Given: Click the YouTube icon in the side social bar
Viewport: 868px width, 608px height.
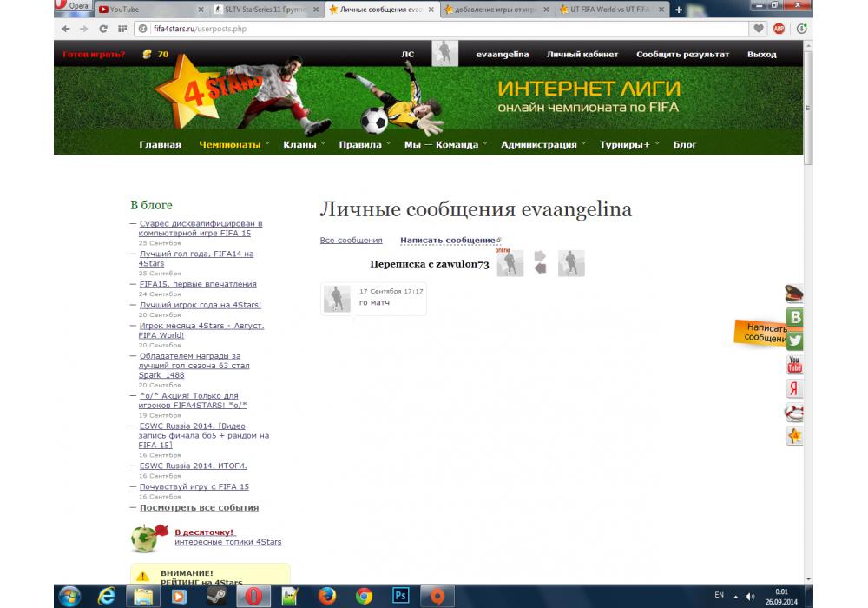Looking at the screenshot, I should click(794, 365).
